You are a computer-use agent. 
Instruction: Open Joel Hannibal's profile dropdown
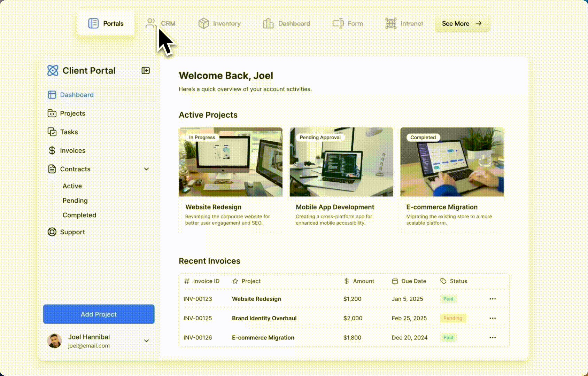[146, 340]
